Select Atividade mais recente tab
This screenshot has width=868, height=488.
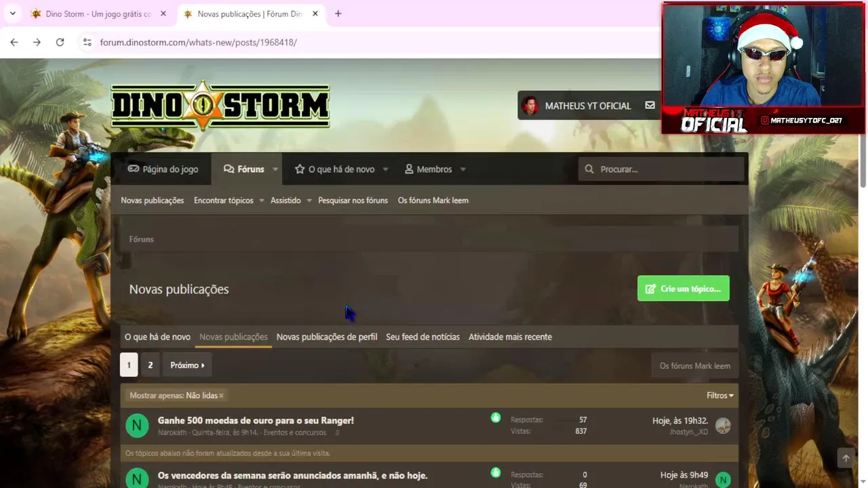(x=510, y=337)
